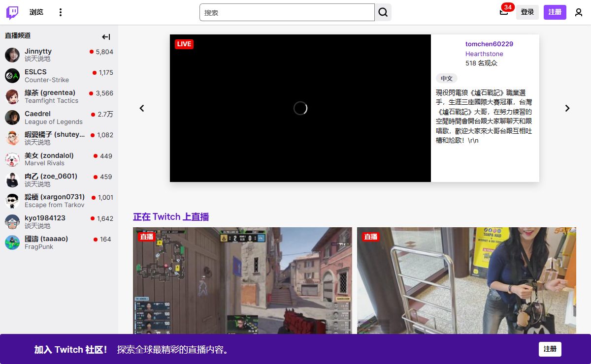591x364 pixels.
Task: Open the notifications inbox with 34 badge
Action: coord(504,12)
